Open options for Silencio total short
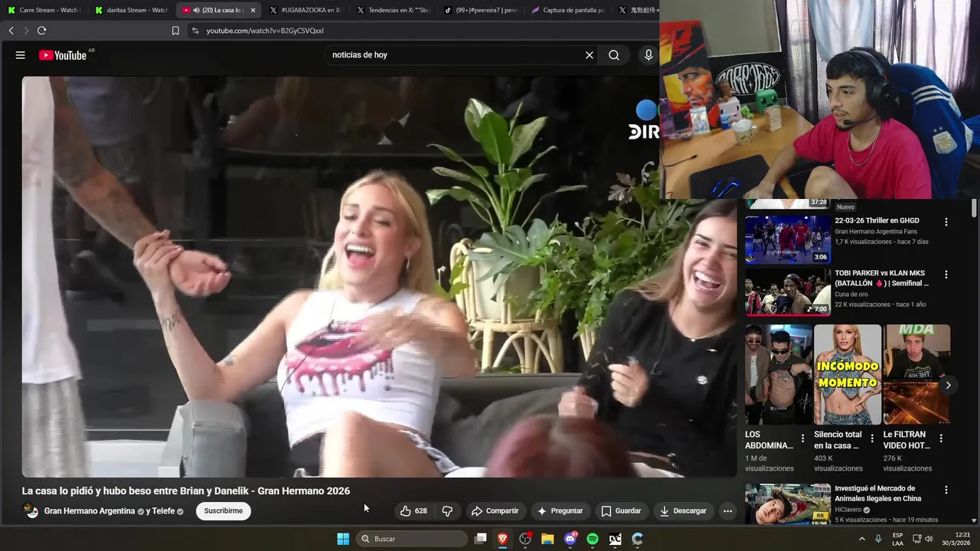 [871, 439]
